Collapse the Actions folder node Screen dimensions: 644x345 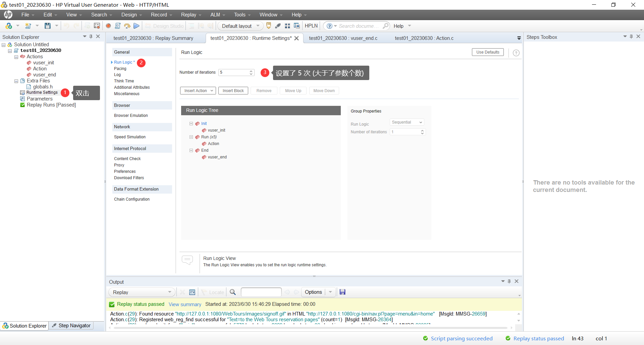(x=16, y=57)
